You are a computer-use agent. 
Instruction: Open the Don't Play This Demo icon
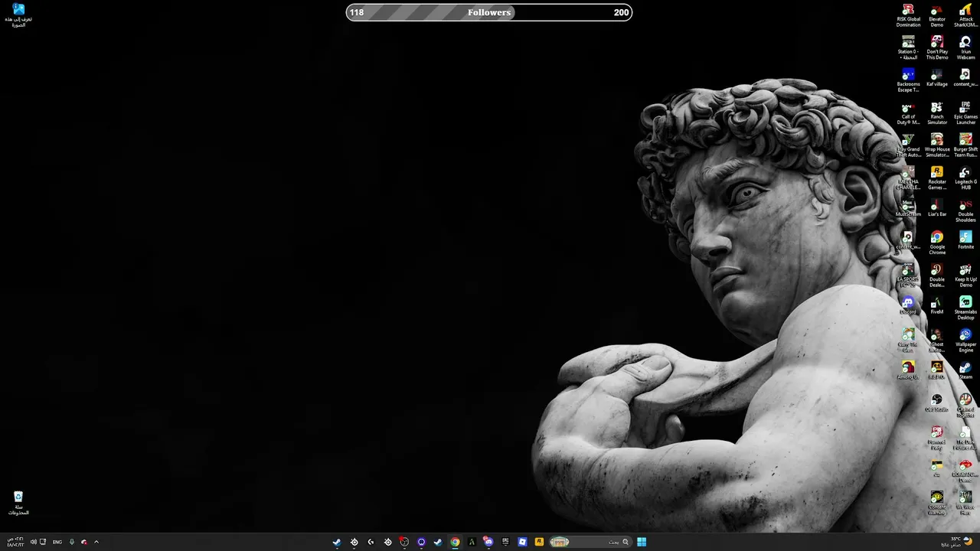937,47
